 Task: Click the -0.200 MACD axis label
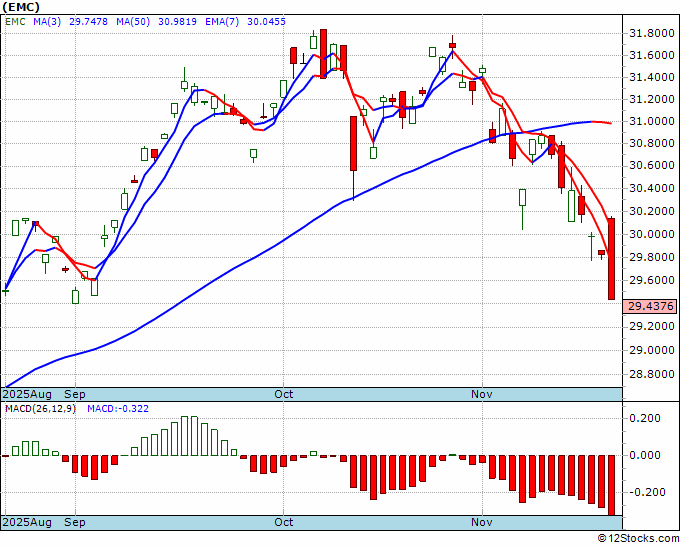click(645, 492)
